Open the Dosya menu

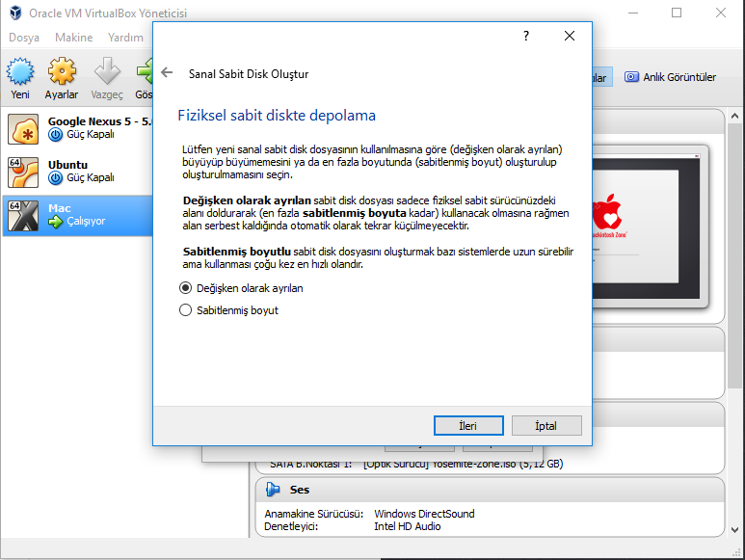[24, 38]
